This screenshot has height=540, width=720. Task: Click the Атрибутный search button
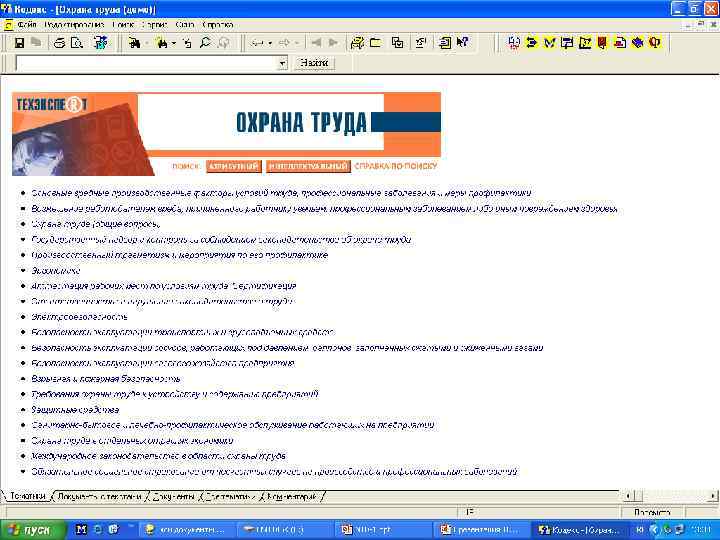click(234, 166)
